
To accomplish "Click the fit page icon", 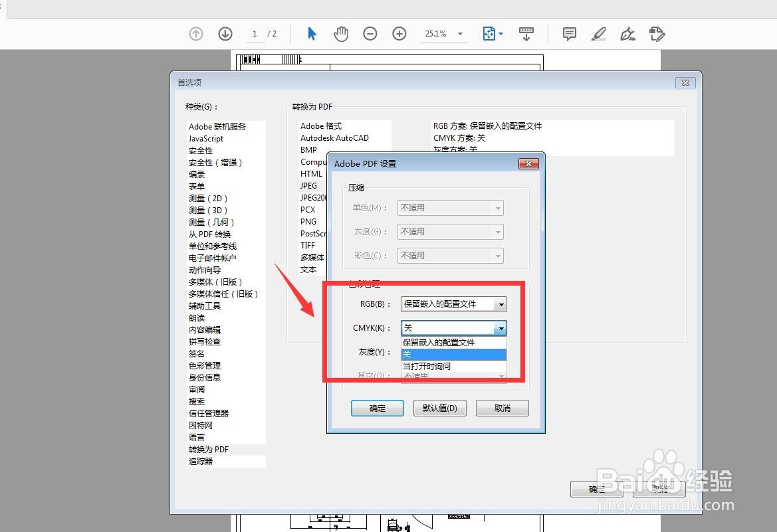I will coord(489,34).
